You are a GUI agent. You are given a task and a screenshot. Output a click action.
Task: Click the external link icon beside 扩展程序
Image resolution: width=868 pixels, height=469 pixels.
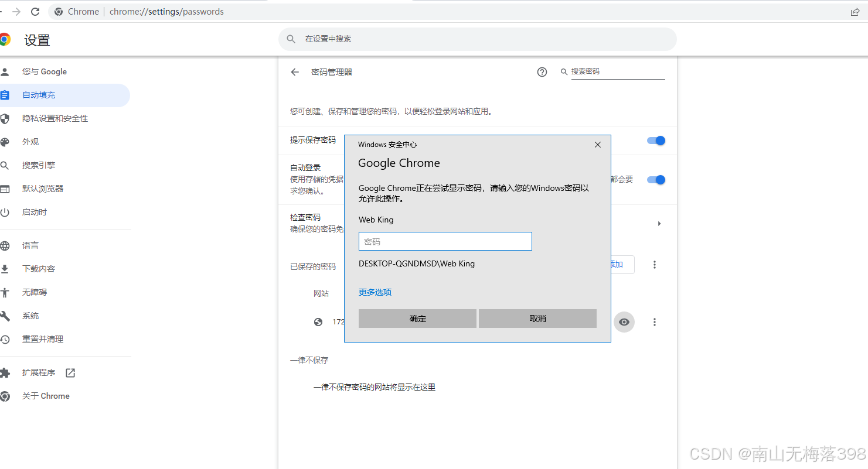coord(70,372)
